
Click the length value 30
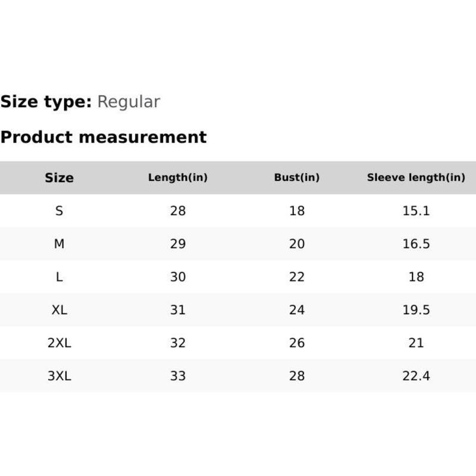[178, 277]
